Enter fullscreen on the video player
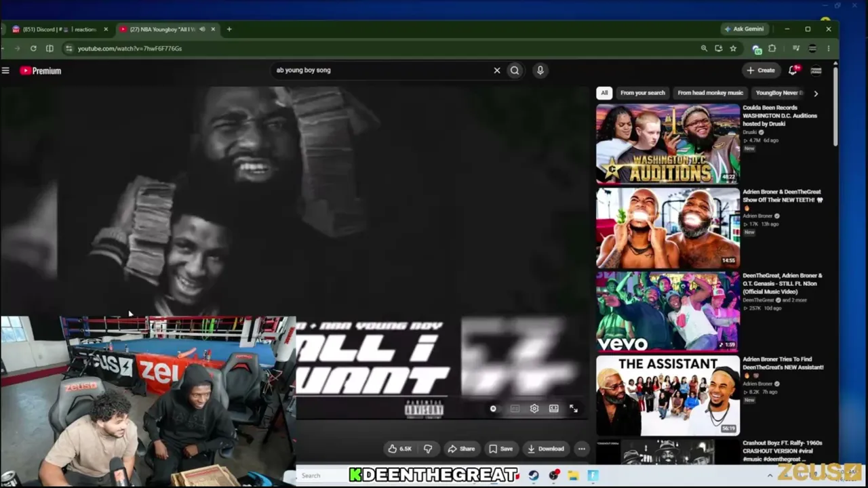868x488 pixels. [x=574, y=409]
